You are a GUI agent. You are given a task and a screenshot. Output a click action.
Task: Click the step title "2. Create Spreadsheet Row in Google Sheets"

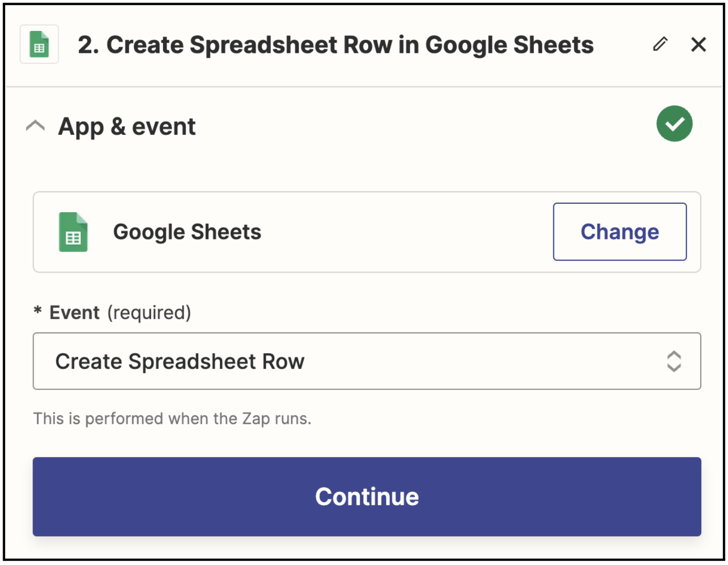tap(336, 45)
